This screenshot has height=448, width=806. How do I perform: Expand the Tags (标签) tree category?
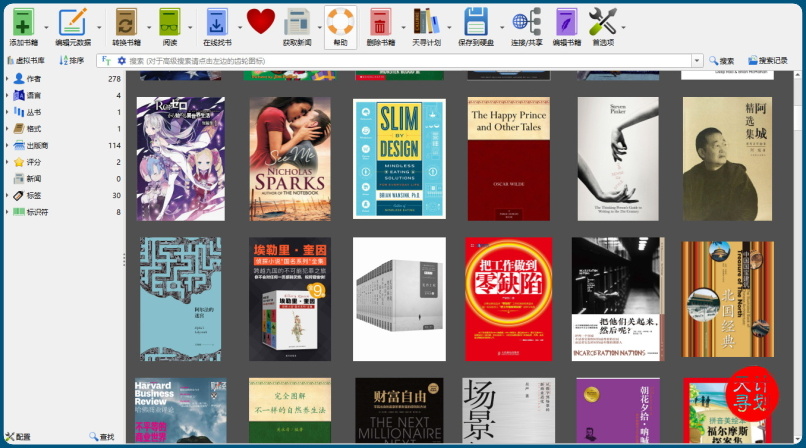point(6,195)
